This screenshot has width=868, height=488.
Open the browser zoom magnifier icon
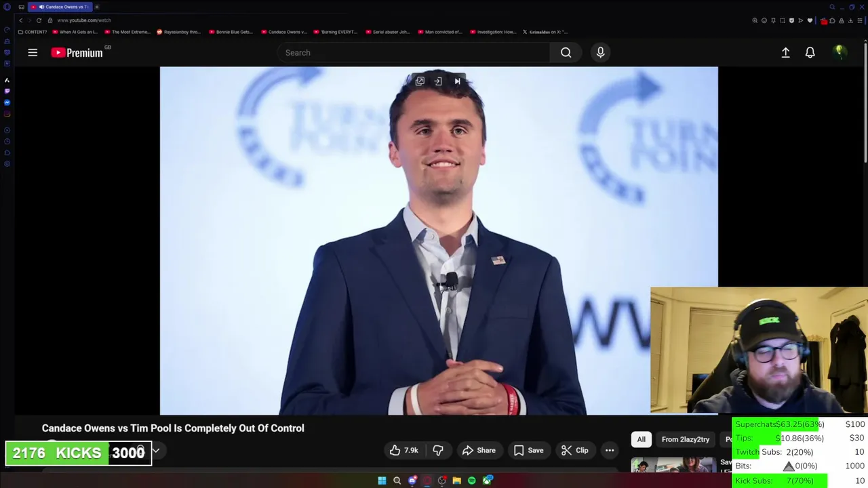(755, 20)
